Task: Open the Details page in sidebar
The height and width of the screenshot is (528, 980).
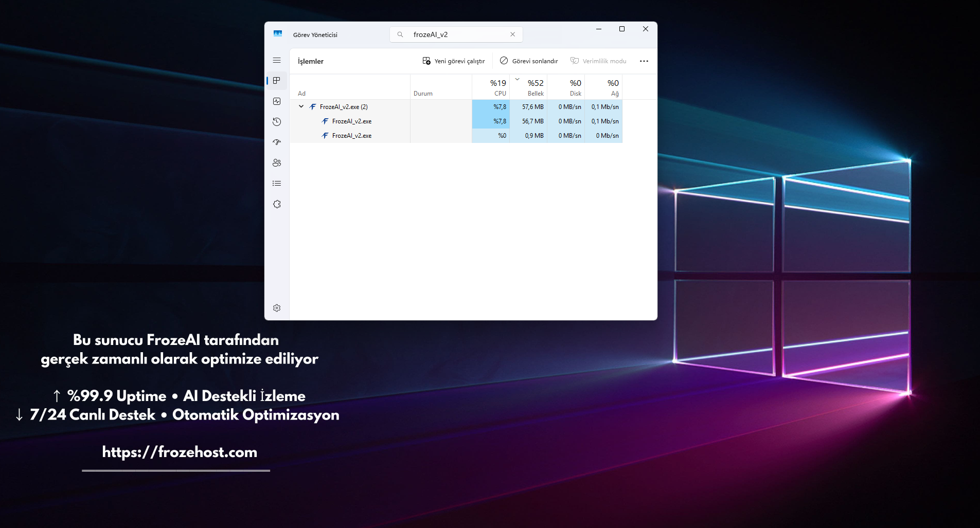Action: pos(277,184)
